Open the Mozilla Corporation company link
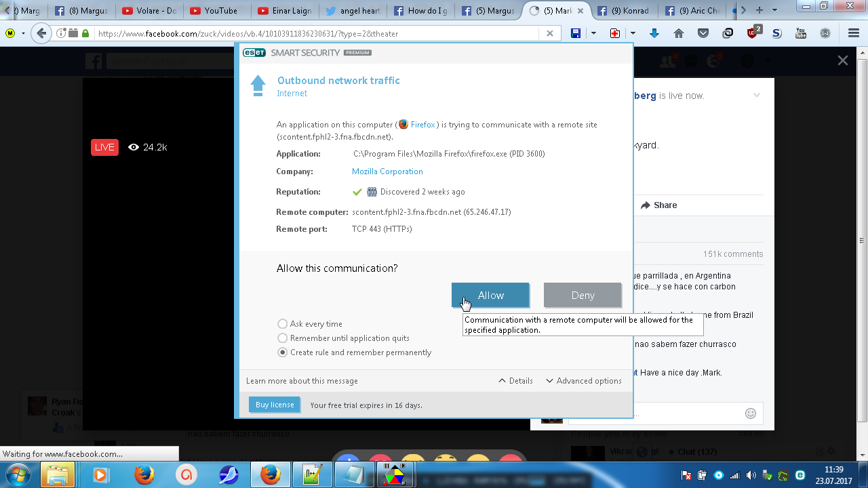This screenshot has height=488, width=868. pyautogui.click(x=387, y=171)
